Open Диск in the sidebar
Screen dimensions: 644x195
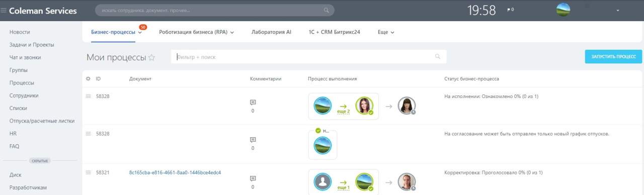pyautogui.click(x=16, y=175)
